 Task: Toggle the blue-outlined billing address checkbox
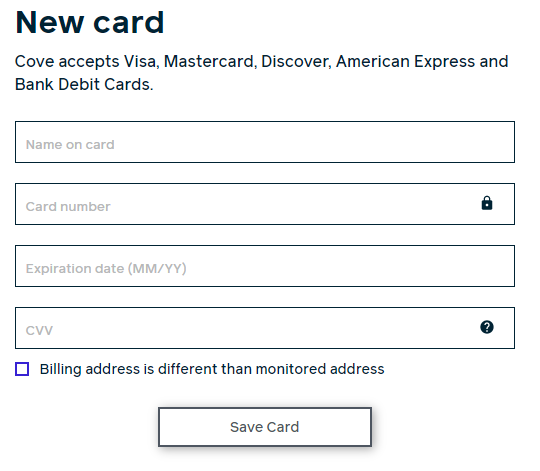[x=22, y=369]
